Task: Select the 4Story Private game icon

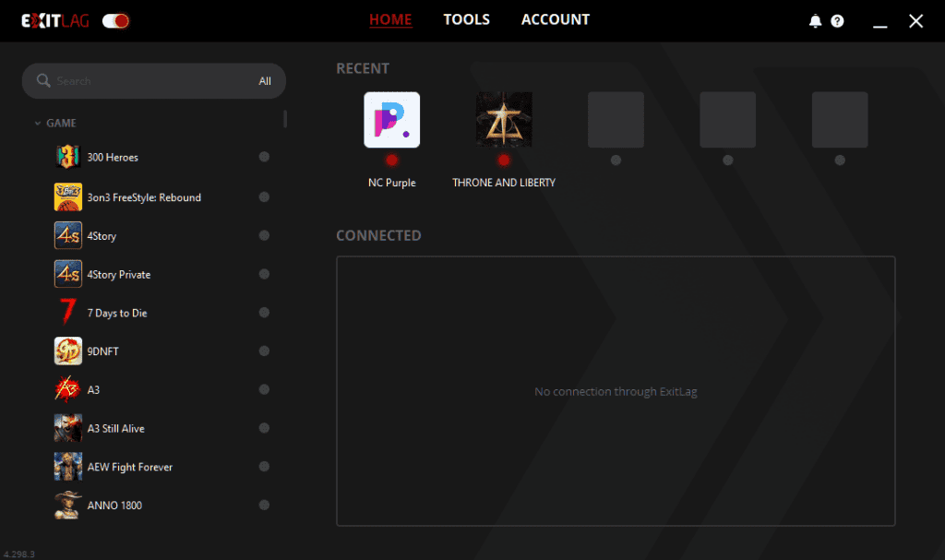Action: [x=68, y=274]
